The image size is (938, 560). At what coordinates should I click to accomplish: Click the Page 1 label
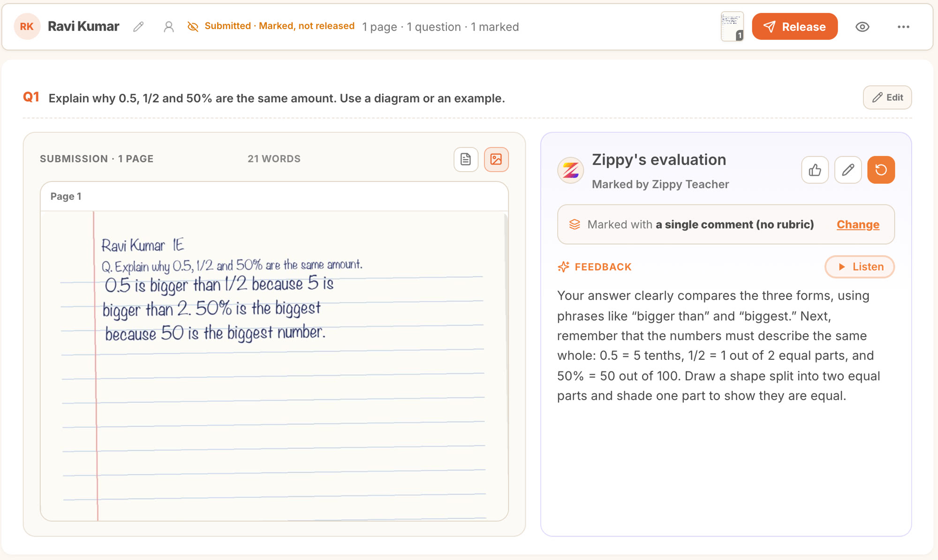(x=66, y=197)
